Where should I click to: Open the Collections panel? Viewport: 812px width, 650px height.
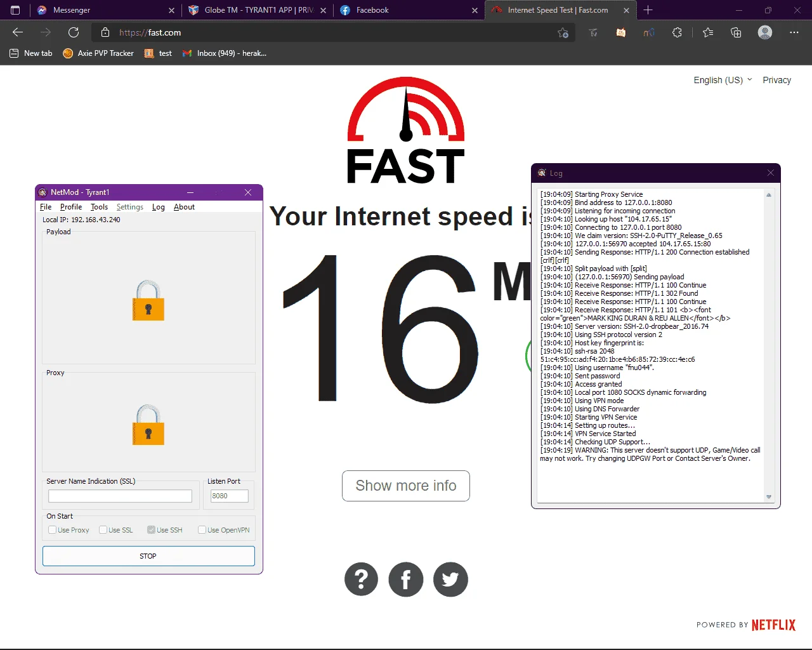pos(736,32)
